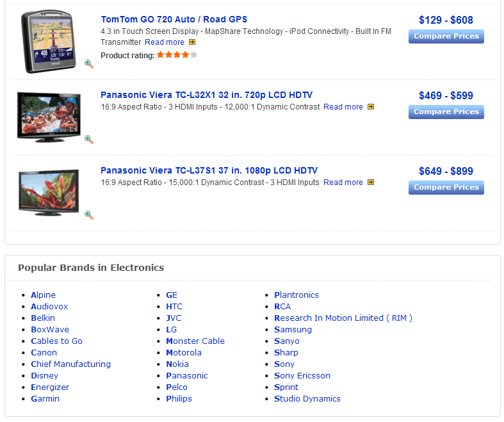
Task: Compare Prices for the $649 - $899 TV
Action: pos(446,188)
